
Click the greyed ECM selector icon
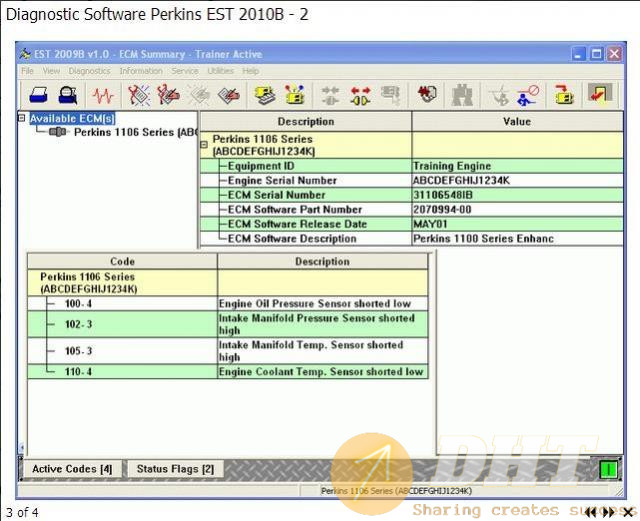[x=390, y=95]
